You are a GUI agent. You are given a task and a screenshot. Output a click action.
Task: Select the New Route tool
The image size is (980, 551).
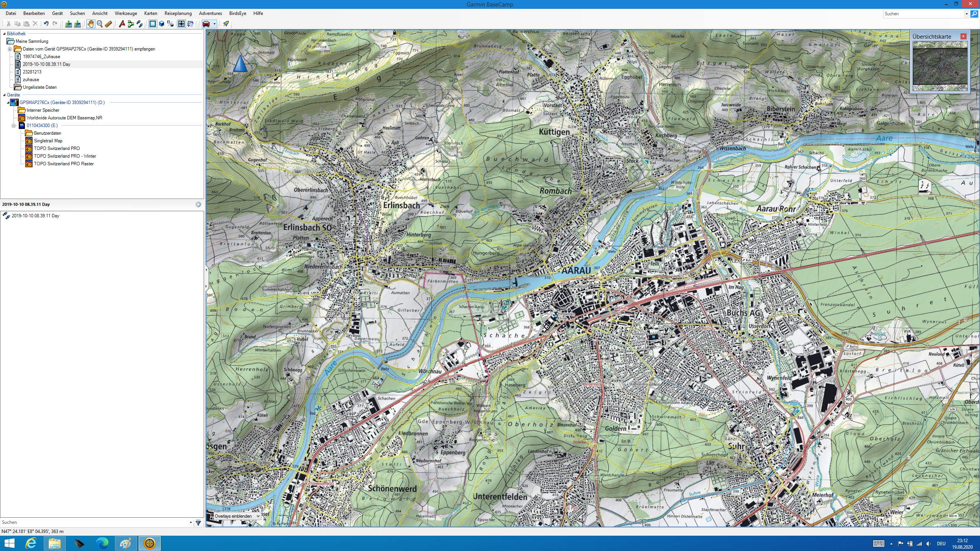click(131, 24)
